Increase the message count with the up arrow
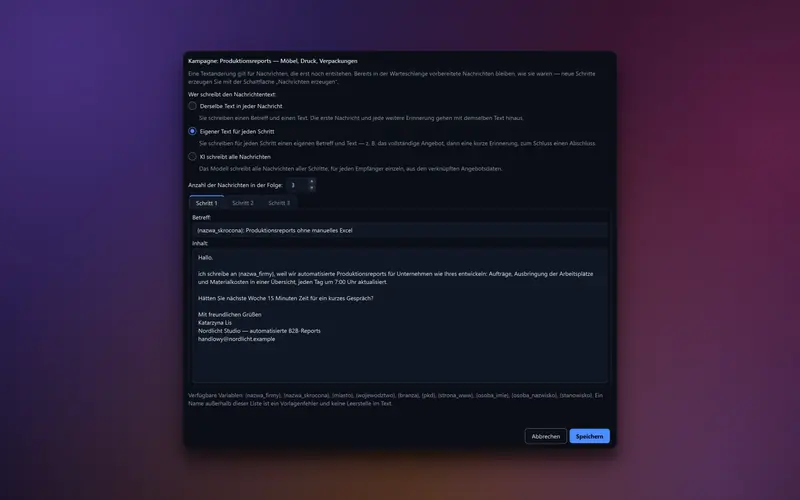 tap(312, 182)
